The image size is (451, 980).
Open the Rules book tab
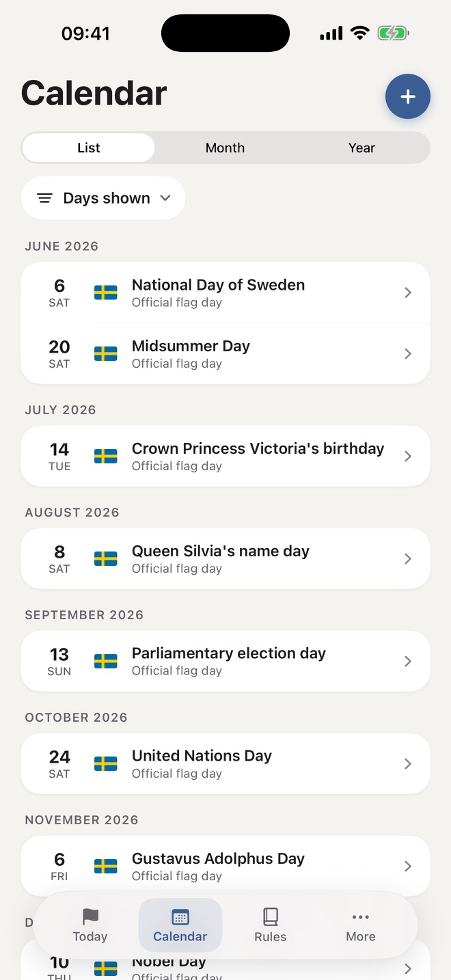tap(271, 925)
